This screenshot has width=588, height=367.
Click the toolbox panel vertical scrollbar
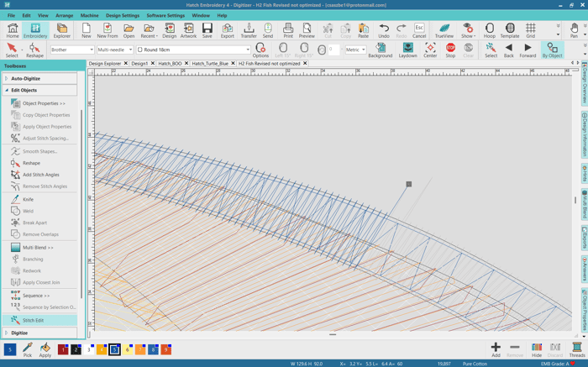coord(82,204)
